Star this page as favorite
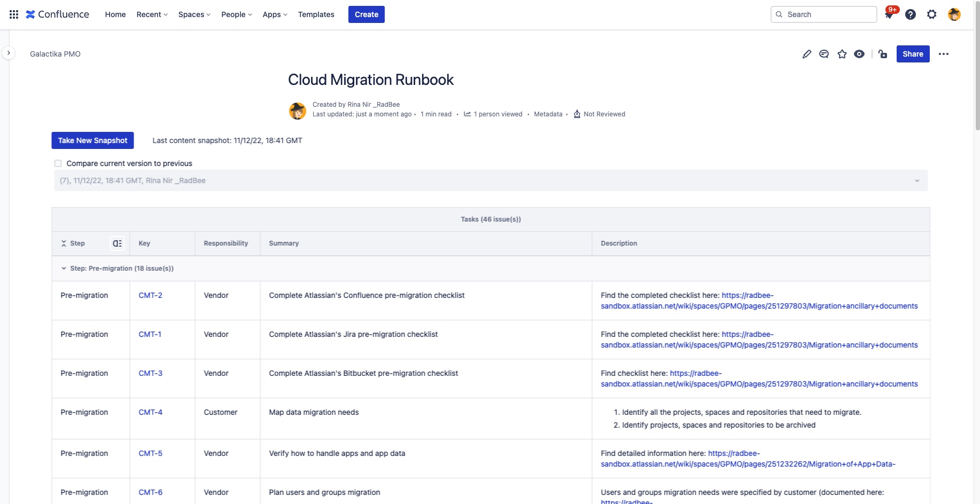 (x=842, y=54)
